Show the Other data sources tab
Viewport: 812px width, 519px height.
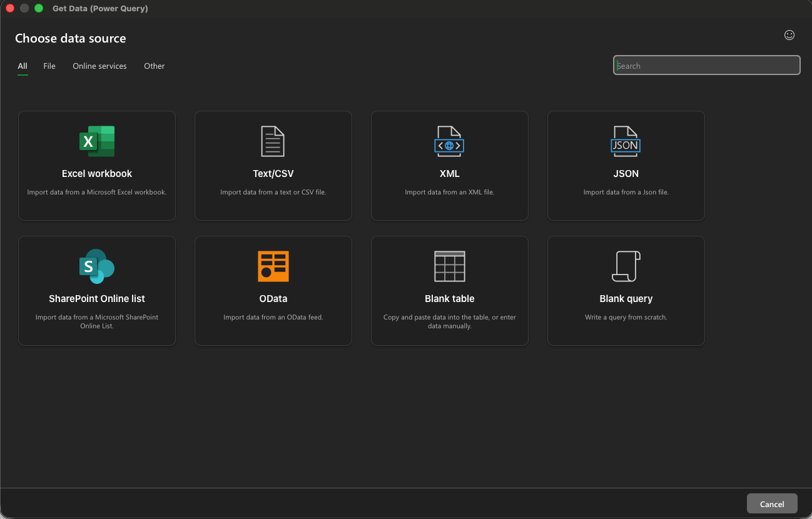point(155,66)
